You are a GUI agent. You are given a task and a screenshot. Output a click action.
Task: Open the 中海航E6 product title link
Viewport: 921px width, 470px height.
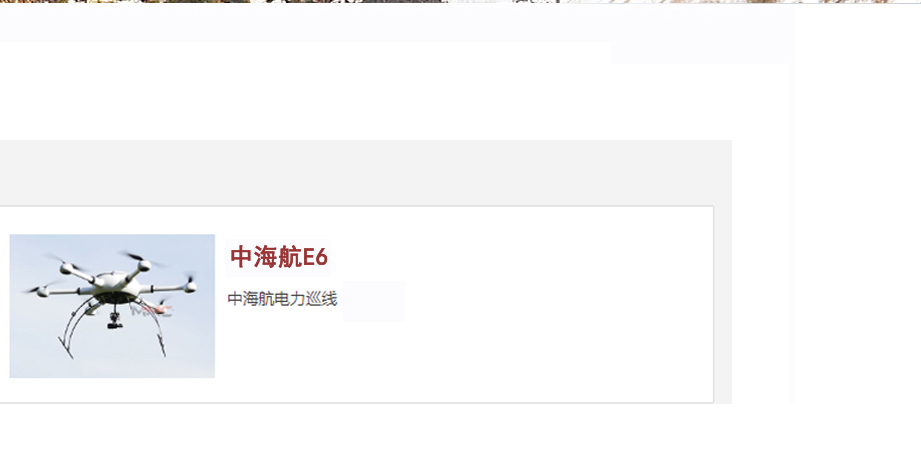coord(278,257)
